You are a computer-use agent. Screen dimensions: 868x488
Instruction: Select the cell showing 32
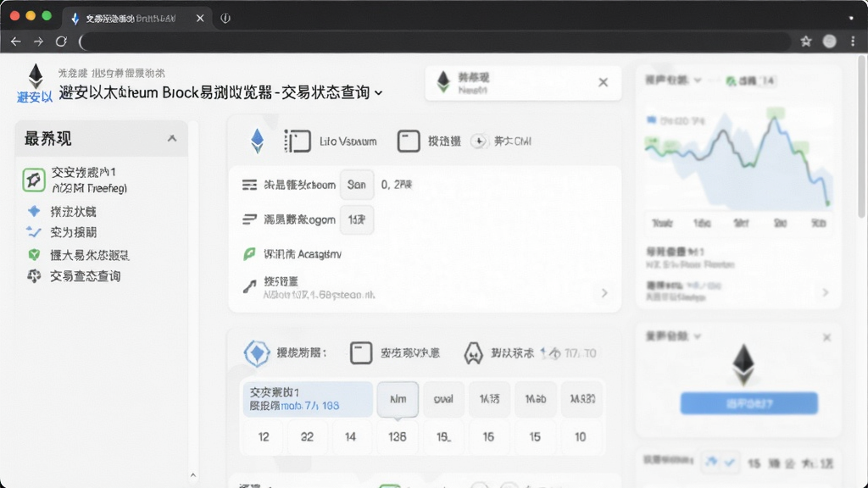(x=307, y=437)
